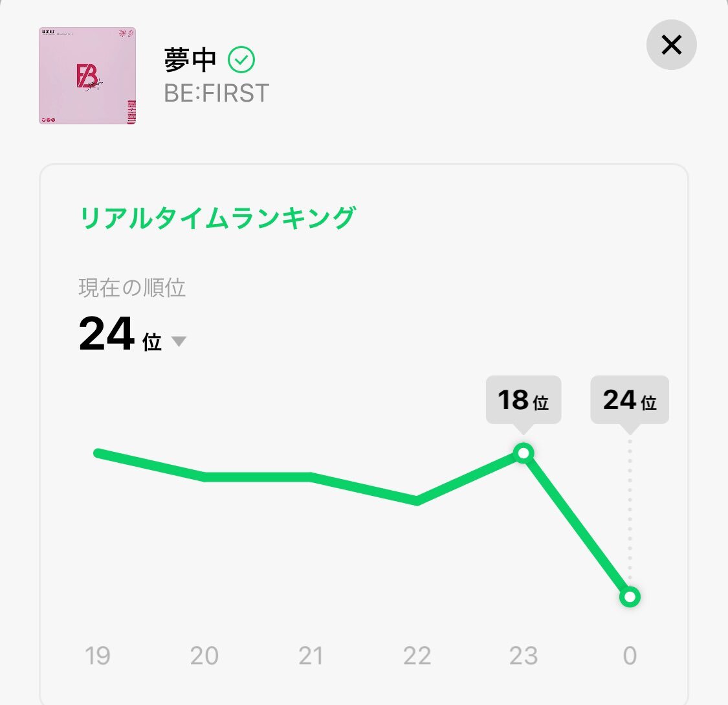This screenshot has height=705, width=728.
Task: Click the dotted vertical line above hour 0
Action: tap(629, 511)
